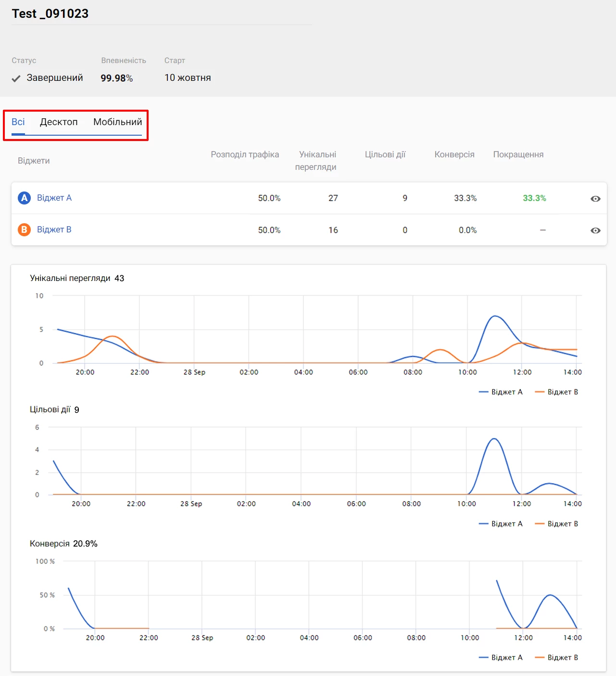616x676 pixels.
Task: Click the Розподіл трафіка column header
Action: coord(245,154)
